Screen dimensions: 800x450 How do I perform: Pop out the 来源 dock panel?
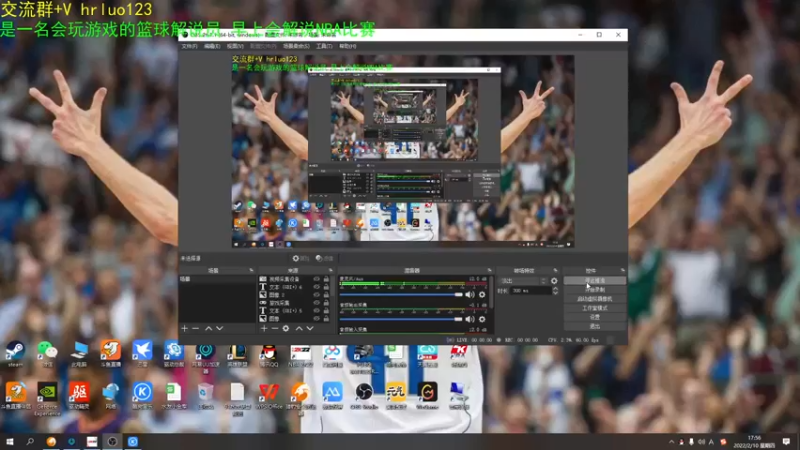coord(331,270)
